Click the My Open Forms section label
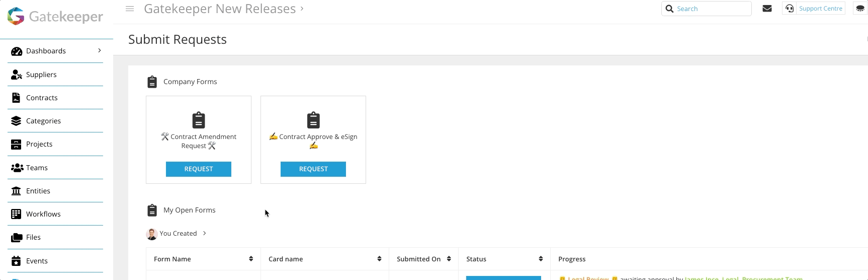The image size is (868, 280). [189, 210]
